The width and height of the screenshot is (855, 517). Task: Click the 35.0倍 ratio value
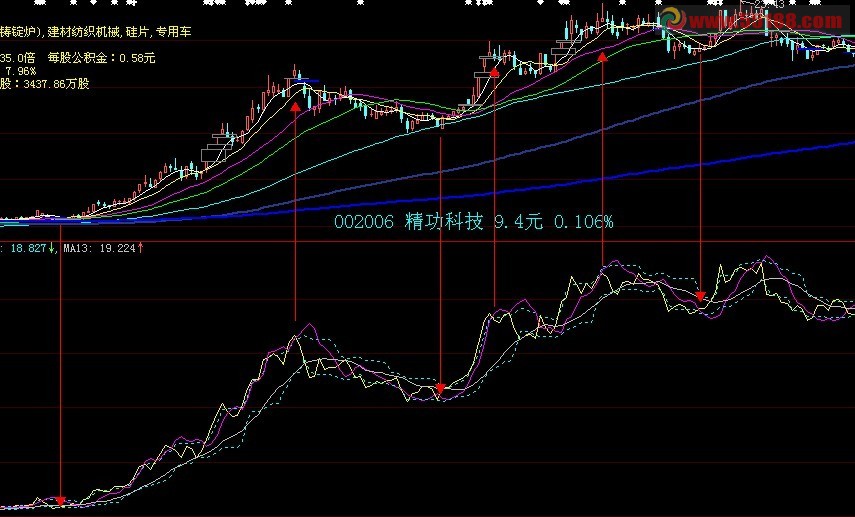coord(17,58)
